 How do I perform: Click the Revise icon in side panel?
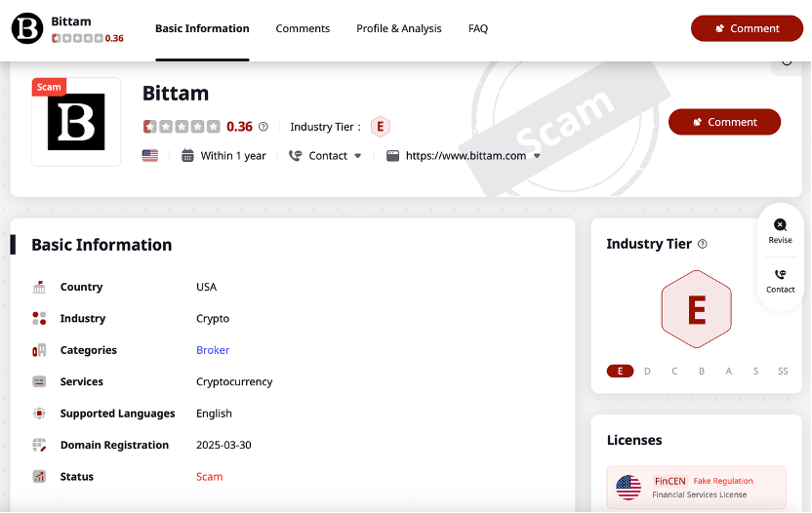780,225
